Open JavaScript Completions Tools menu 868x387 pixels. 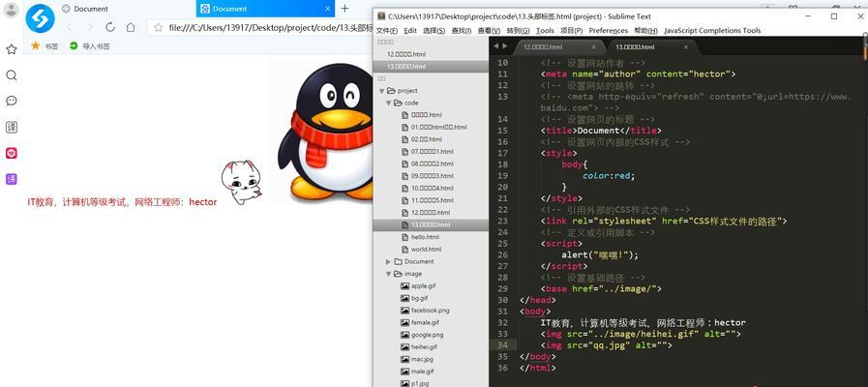point(712,30)
